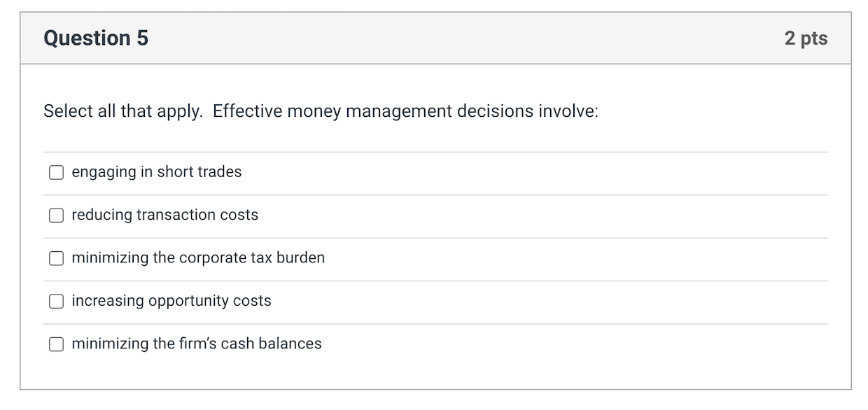
Task: Toggle minimizing the firm's cash balances checkbox
Action: point(56,344)
